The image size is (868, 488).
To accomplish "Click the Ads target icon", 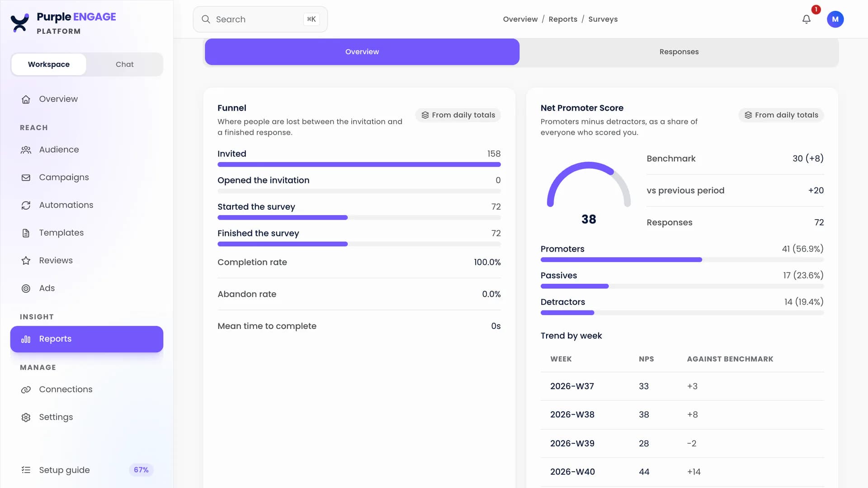I will coord(26,288).
